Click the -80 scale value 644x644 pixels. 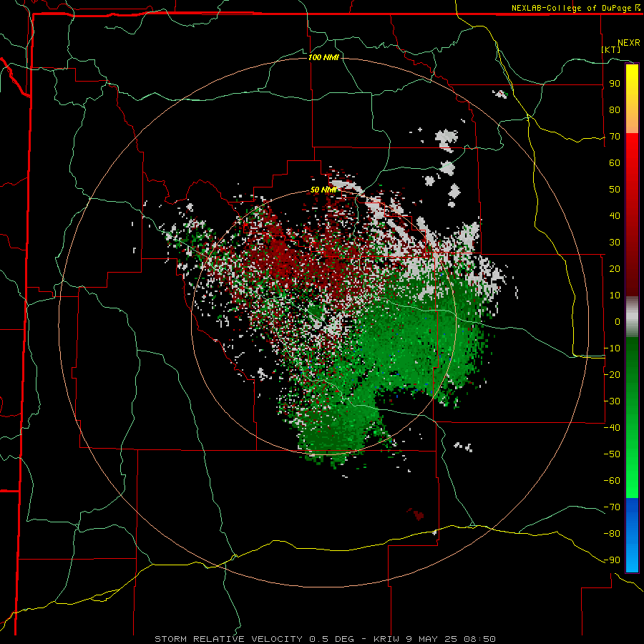(612, 534)
